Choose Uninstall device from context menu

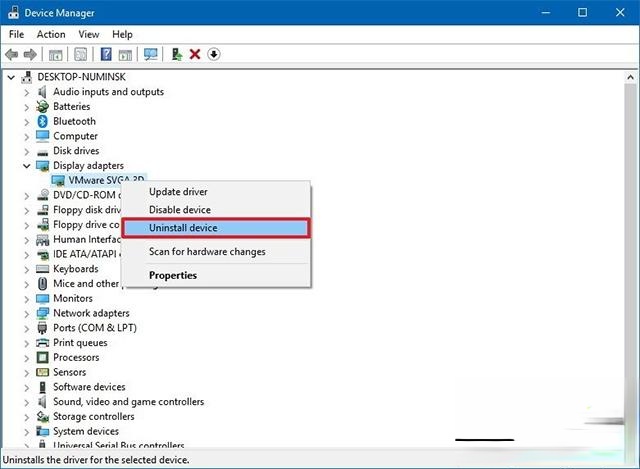click(x=183, y=228)
